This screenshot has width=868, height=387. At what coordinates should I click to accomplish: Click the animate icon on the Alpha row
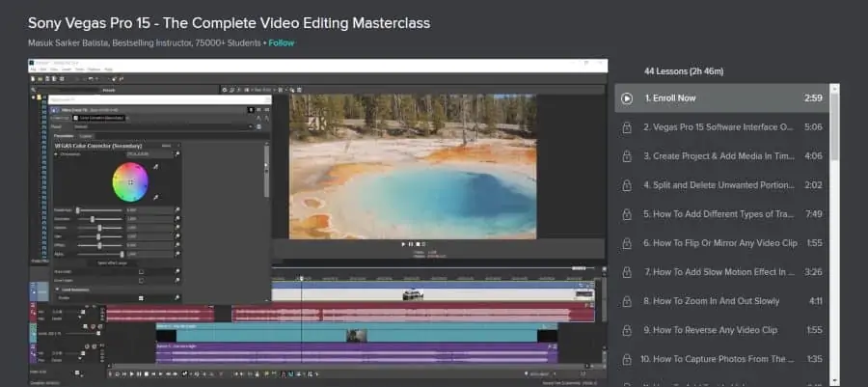[177, 254]
